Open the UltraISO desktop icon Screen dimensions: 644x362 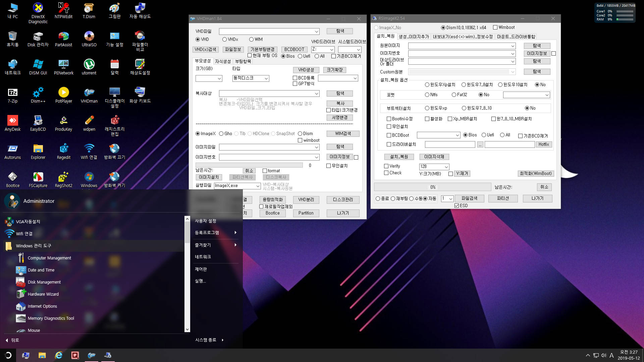[x=89, y=39]
